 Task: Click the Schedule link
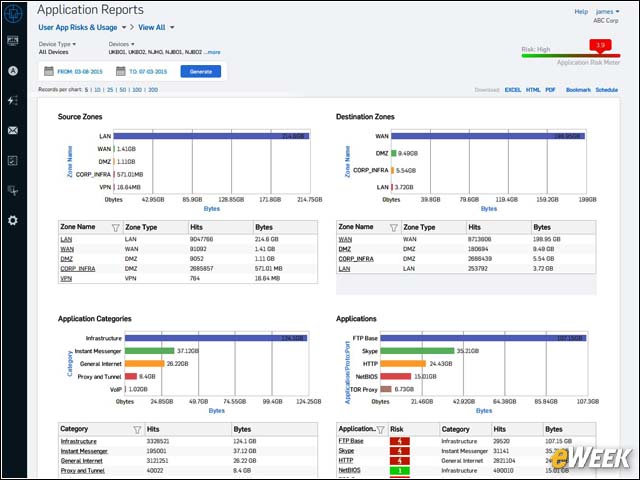(607, 90)
